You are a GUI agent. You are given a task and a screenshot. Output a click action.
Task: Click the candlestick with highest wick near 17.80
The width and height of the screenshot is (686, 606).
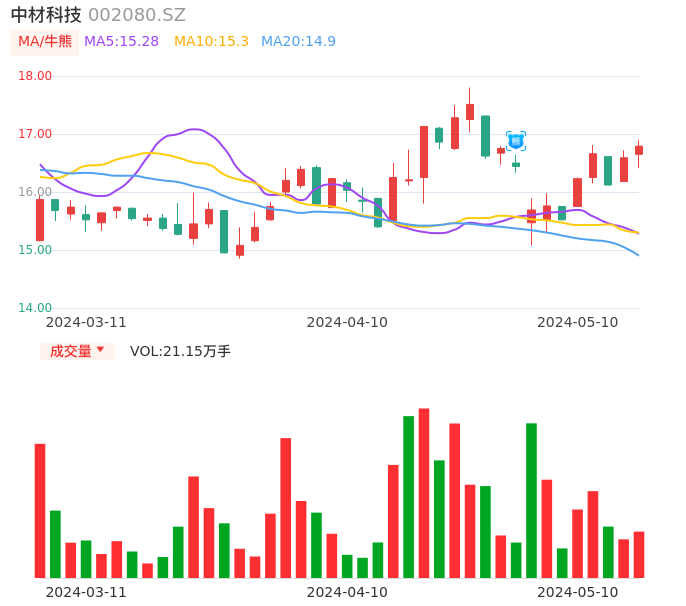coord(470,112)
